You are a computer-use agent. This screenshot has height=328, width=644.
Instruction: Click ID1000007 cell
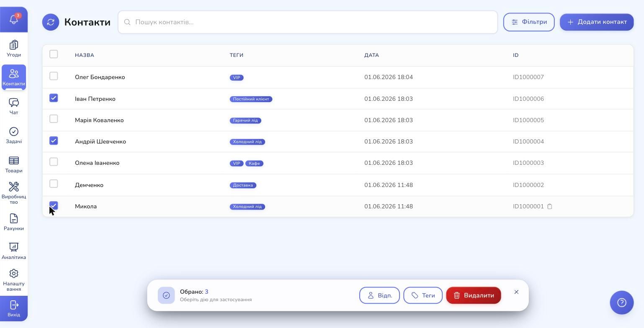click(x=528, y=77)
